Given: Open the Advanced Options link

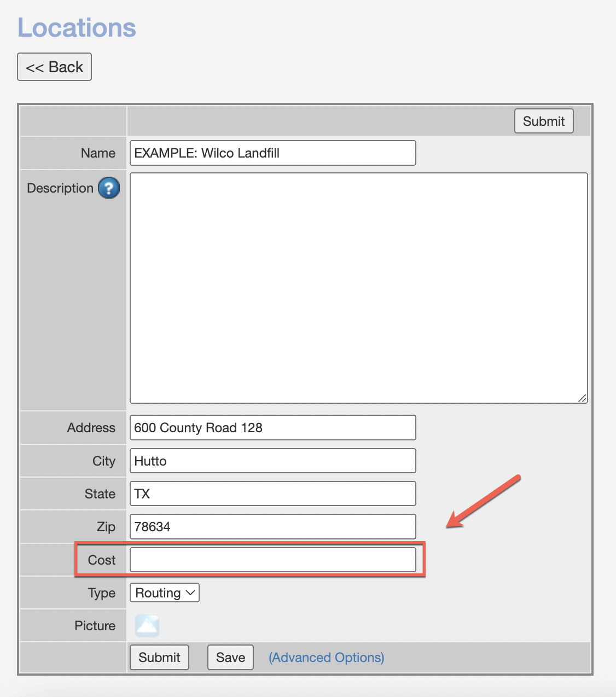Looking at the screenshot, I should (327, 657).
